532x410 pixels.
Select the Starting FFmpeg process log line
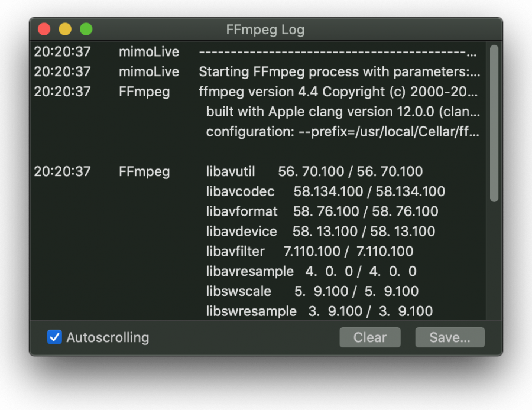coord(258,71)
